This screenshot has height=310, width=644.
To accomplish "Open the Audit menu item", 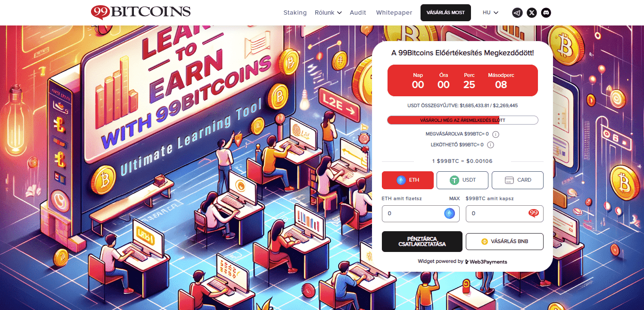I will tap(358, 13).
